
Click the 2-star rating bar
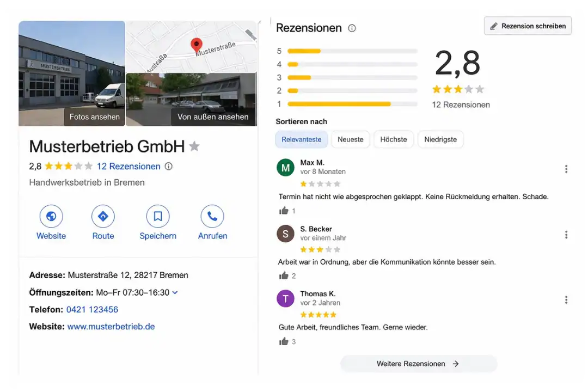pos(352,90)
